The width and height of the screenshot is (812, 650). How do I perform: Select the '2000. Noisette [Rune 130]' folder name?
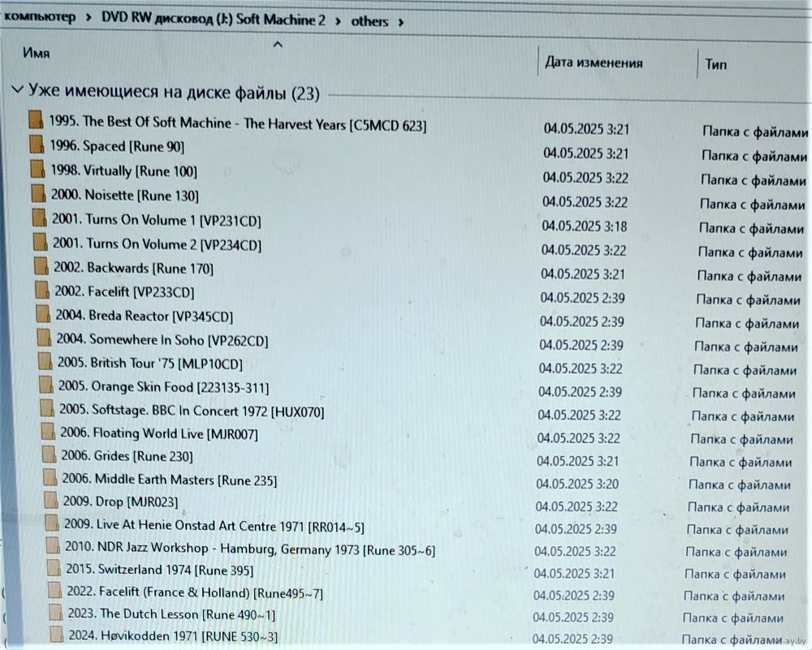(125, 195)
